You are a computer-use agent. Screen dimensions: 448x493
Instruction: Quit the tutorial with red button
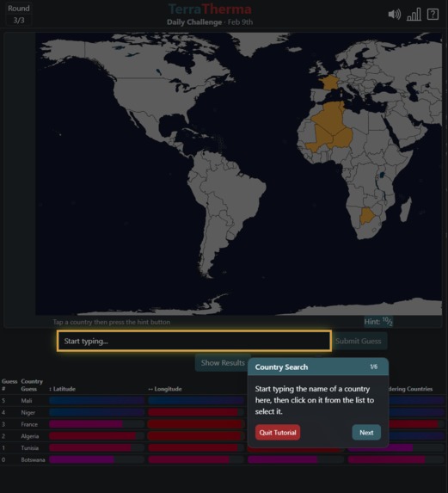[x=278, y=432]
